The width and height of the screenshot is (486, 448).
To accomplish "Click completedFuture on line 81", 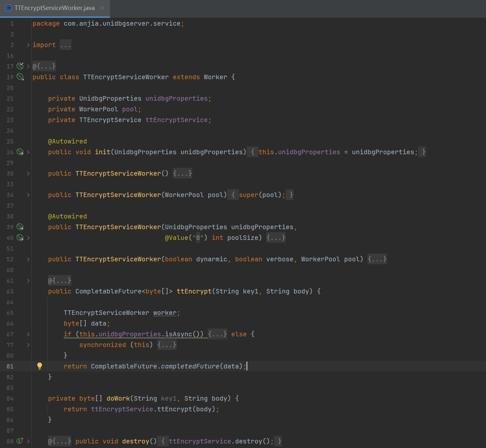I will [190, 366].
